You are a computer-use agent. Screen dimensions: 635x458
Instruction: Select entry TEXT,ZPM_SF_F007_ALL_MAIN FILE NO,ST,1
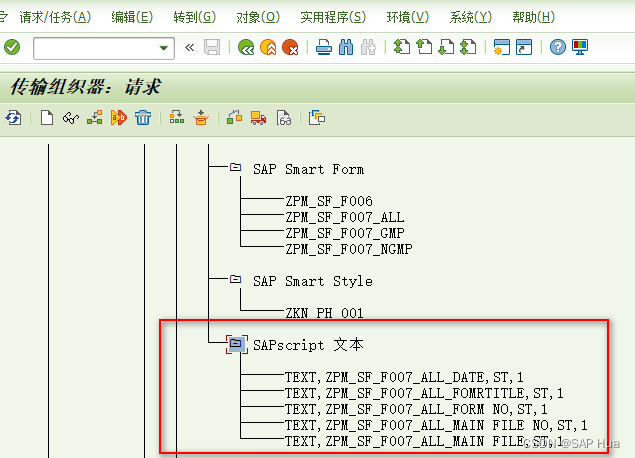[436, 425]
